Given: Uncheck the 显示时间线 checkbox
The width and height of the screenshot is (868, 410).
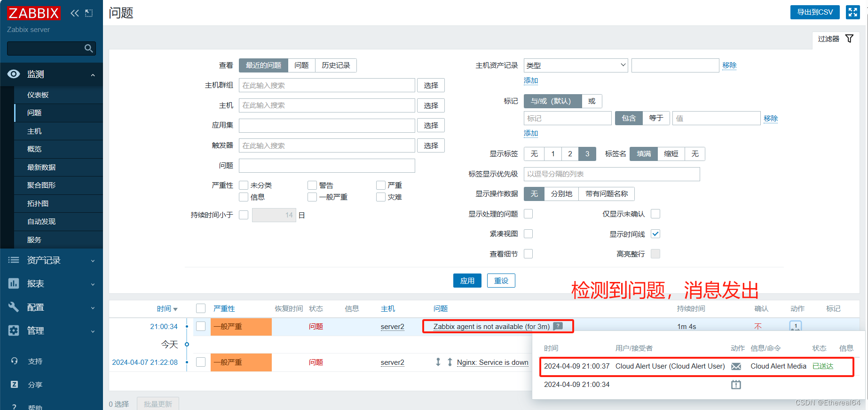Looking at the screenshot, I should pos(655,233).
